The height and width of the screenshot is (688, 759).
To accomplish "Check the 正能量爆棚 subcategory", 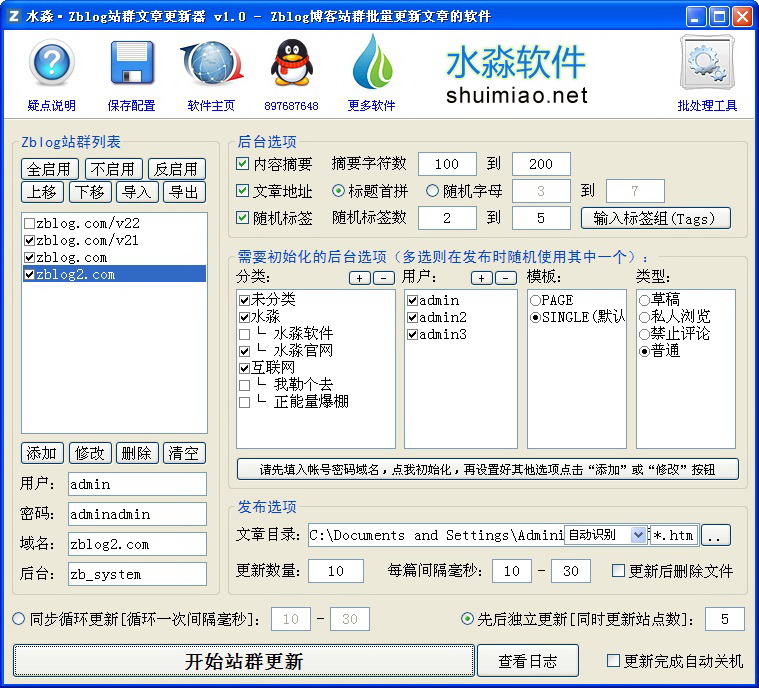I will 244,402.
